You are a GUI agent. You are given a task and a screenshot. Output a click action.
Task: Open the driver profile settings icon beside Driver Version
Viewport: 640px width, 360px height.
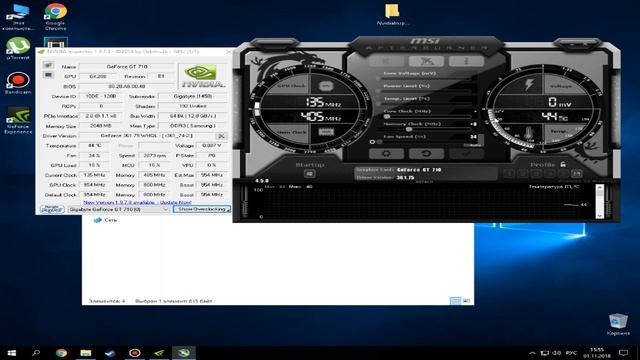[221, 136]
